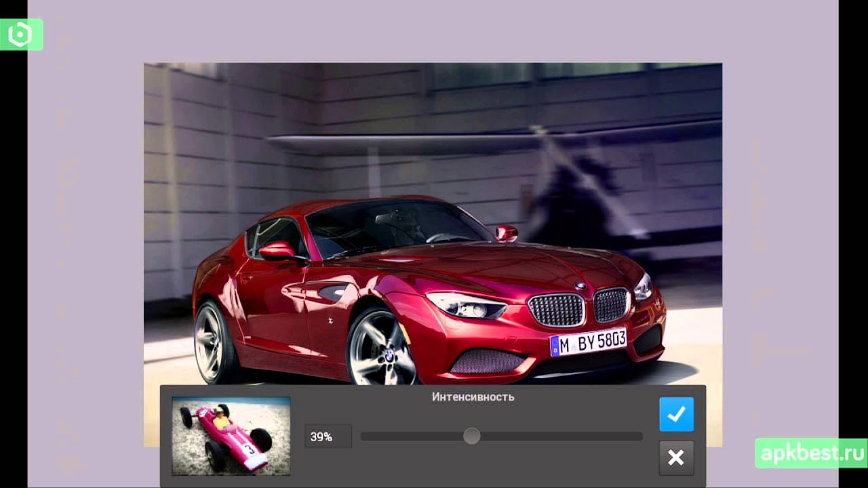Click the Интенсивность label

(x=473, y=396)
